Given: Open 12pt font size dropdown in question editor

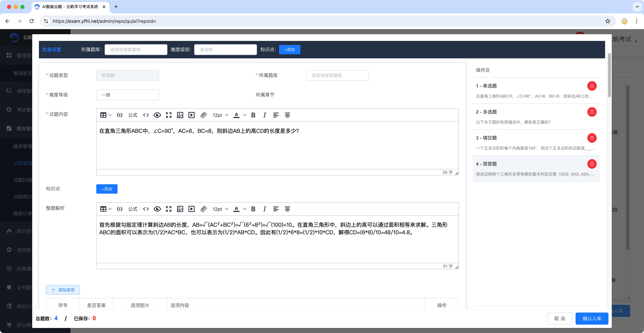Looking at the screenshot, I should click(220, 115).
